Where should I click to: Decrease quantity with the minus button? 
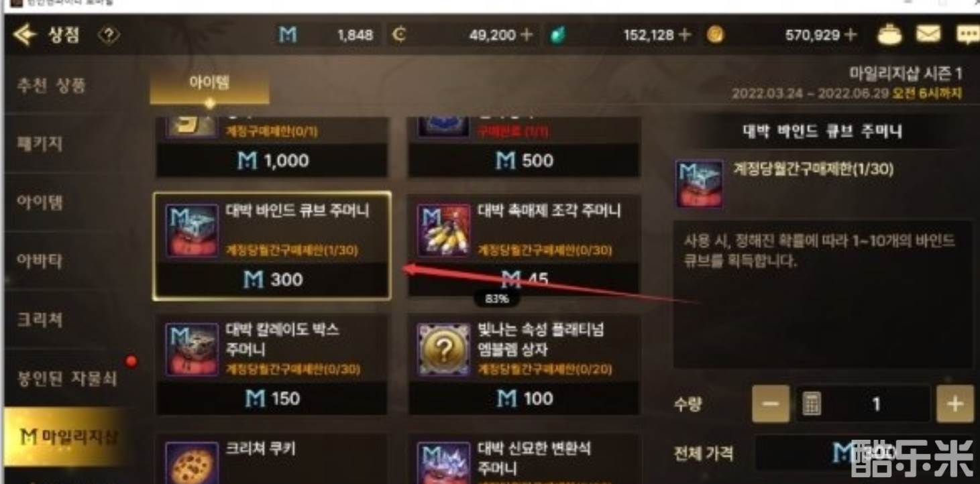pyautogui.click(x=771, y=404)
